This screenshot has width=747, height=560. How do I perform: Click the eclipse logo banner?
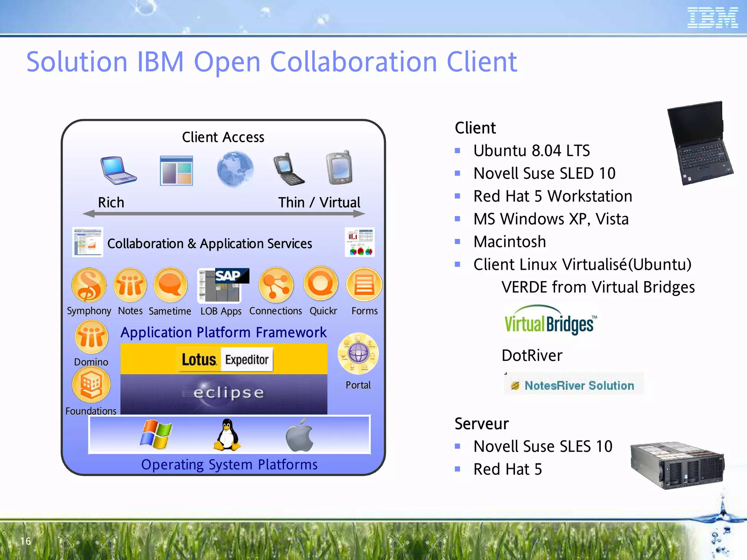click(224, 394)
